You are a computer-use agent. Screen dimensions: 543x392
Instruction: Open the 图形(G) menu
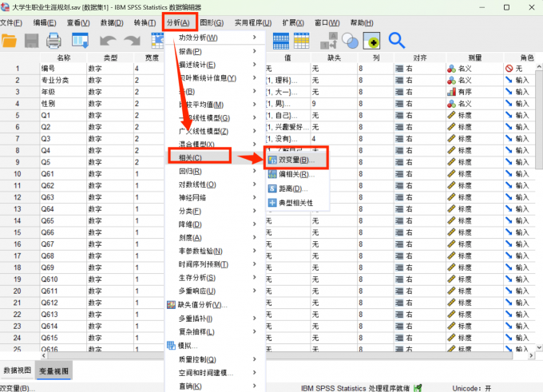212,23
